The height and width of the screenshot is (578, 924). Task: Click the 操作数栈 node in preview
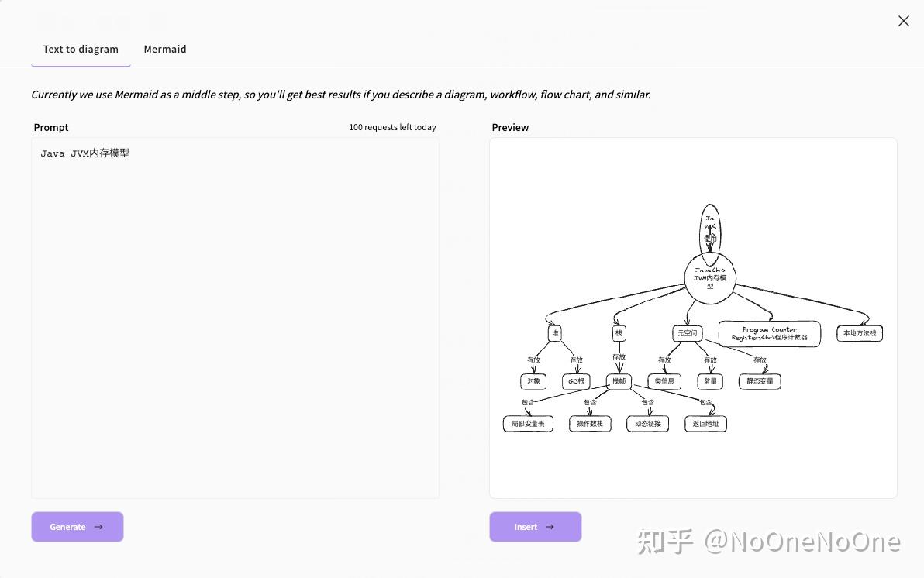(590, 424)
